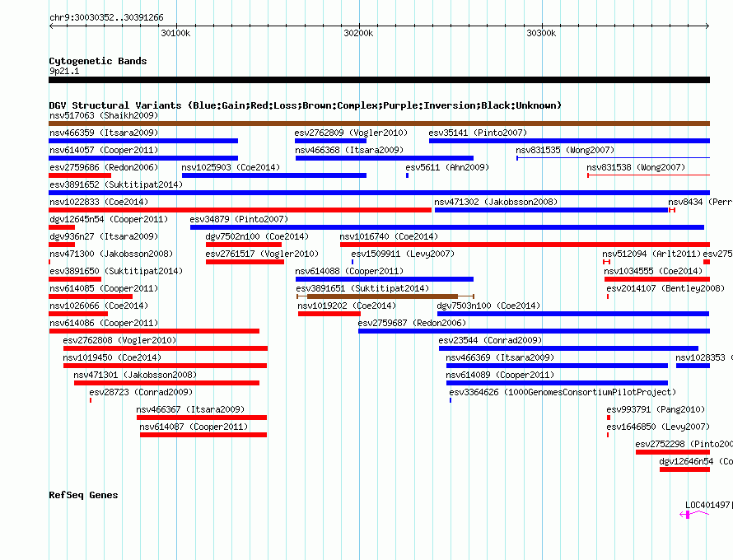Select dgv12646n54 variant label
Image resolution: width=733 pixels, height=560 pixels.
click(x=696, y=461)
